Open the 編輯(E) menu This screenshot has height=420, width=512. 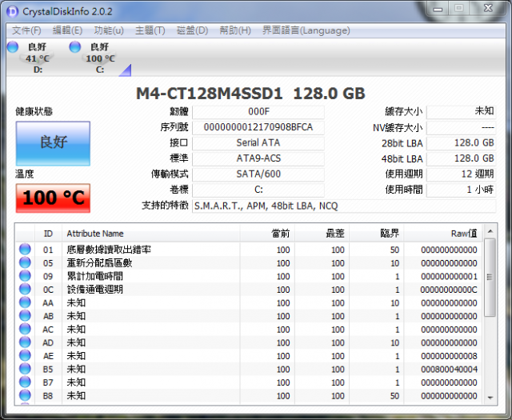click(x=67, y=30)
